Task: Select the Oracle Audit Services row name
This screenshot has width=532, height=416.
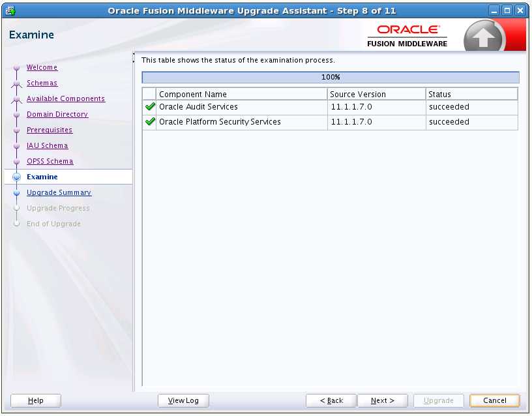Action: pyautogui.click(x=198, y=107)
